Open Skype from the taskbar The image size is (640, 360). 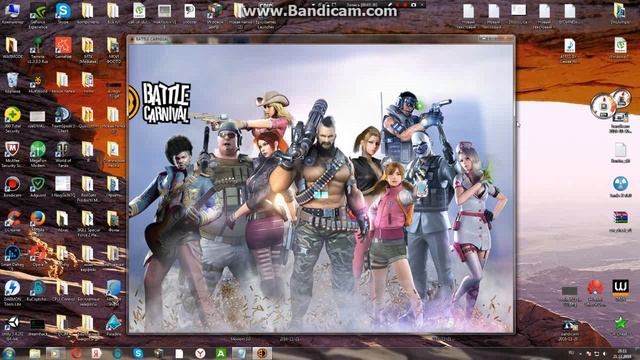(138, 353)
